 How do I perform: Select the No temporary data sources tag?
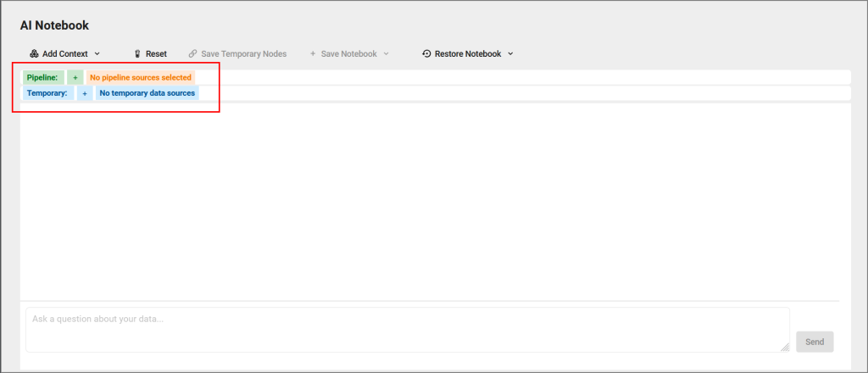tap(147, 93)
